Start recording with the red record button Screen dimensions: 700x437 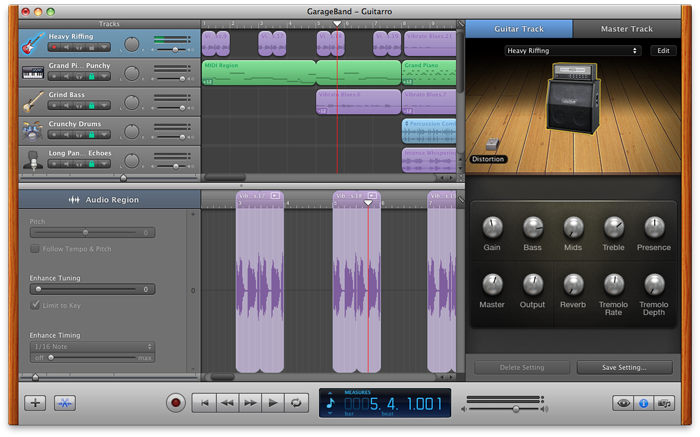(176, 403)
